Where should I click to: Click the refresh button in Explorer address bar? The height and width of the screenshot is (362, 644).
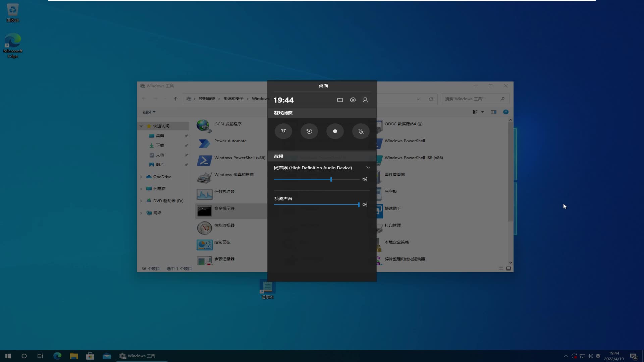[x=431, y=99]
